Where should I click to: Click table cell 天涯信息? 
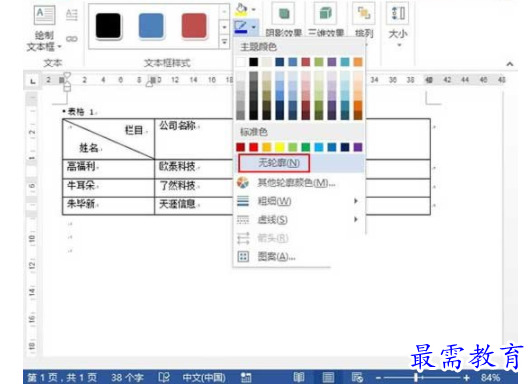click(177, 203)
